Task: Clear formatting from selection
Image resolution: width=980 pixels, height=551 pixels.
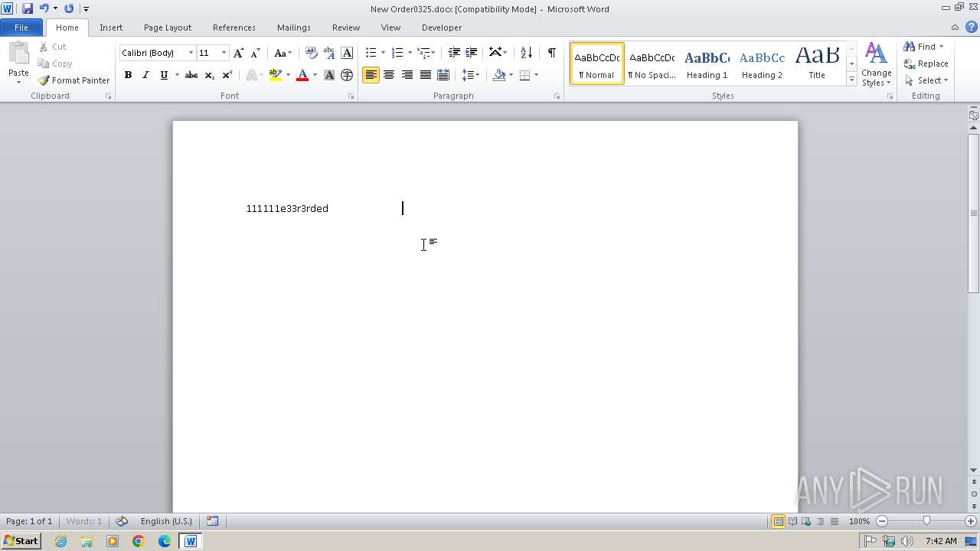Action: tap(311, 53)
